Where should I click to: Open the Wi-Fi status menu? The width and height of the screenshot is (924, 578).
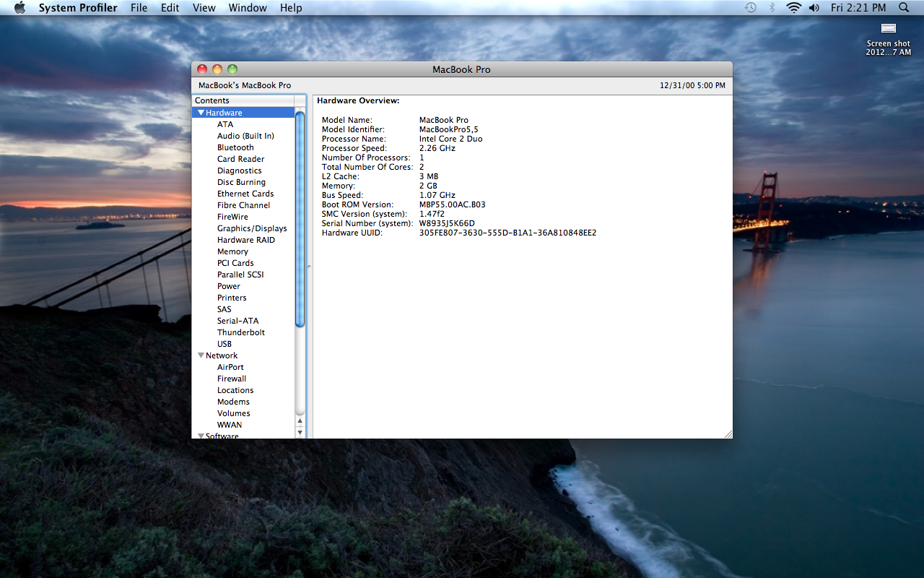tap(794, 8)
